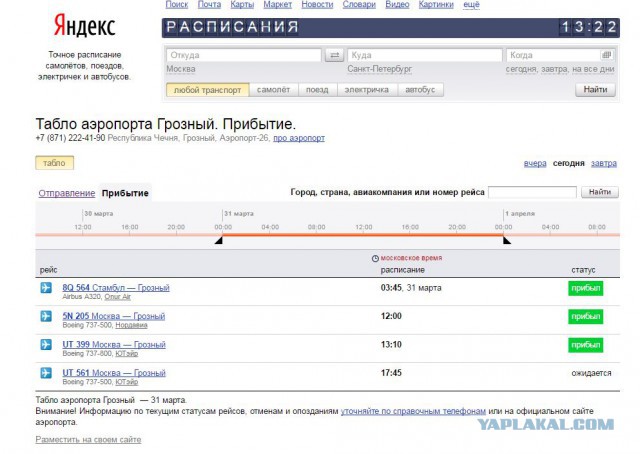The width and height of the screenshot is (640, 454).
Task: Open Поиск in top navigation
Action: [x=177, y=4]
